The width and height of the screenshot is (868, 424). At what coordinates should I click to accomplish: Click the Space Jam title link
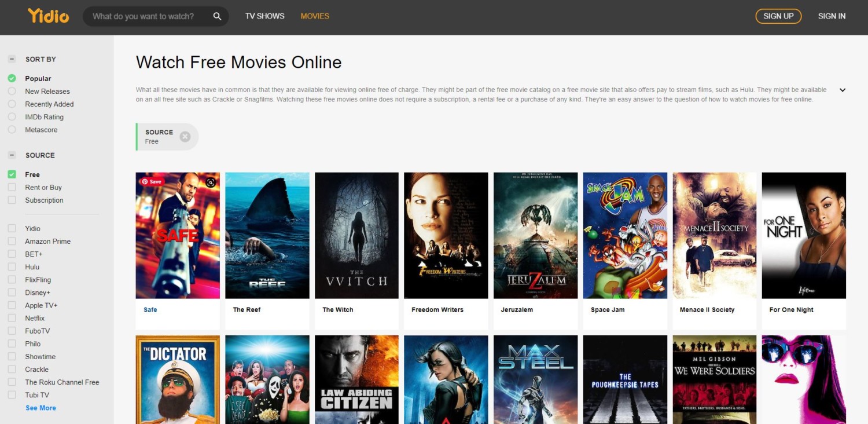coord(608,310)
